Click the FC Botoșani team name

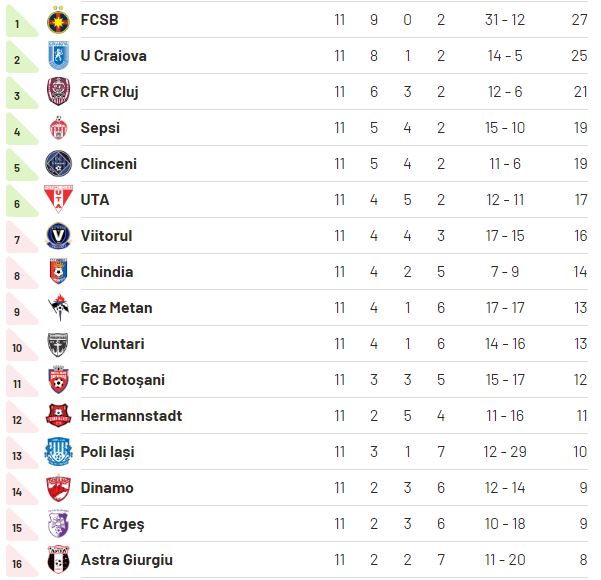pos(123,380)
